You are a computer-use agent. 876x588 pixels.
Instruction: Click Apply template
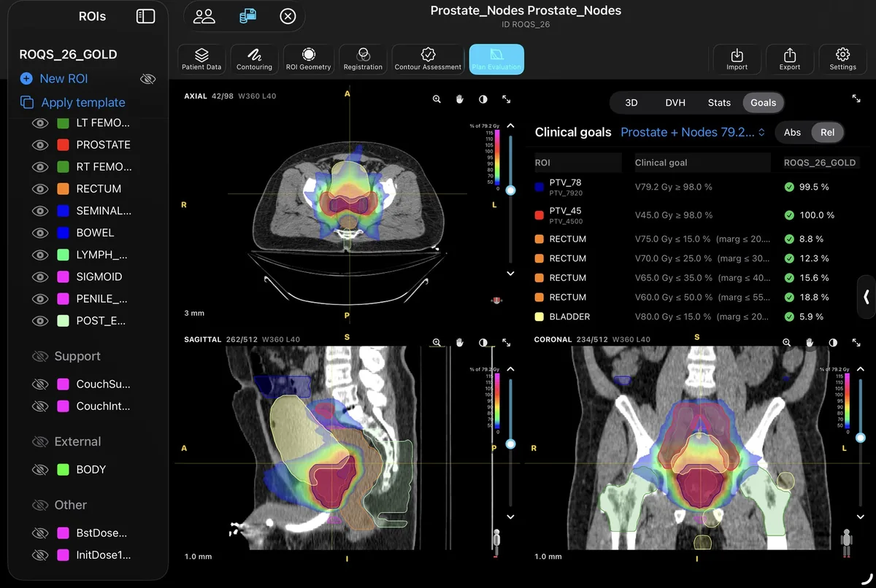pyautogui.click(x=73, y=103)
